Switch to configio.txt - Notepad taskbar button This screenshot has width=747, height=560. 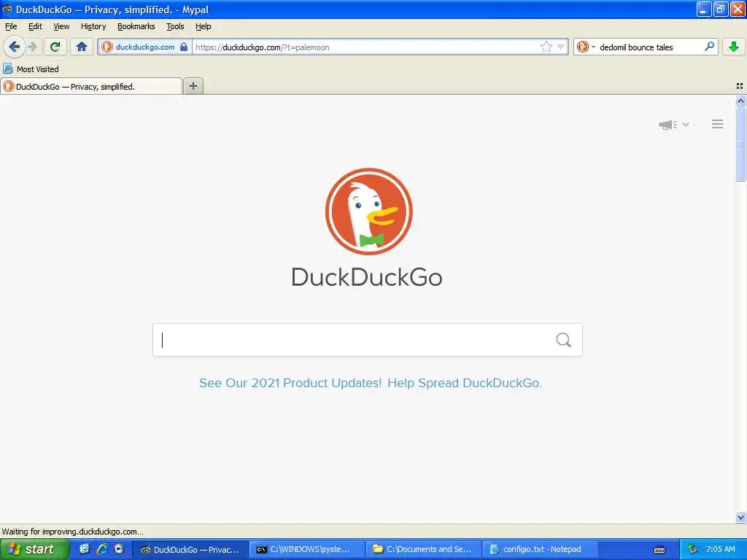tap(541, 550)
